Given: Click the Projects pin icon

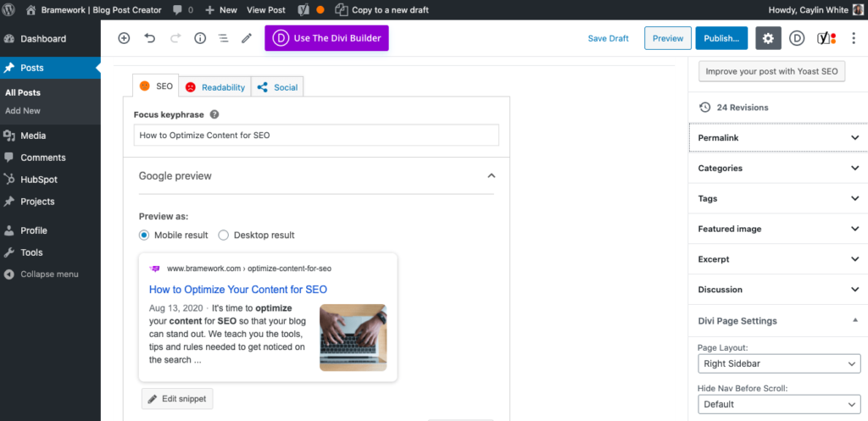Looking at the screenshot, I should [8, 202].
